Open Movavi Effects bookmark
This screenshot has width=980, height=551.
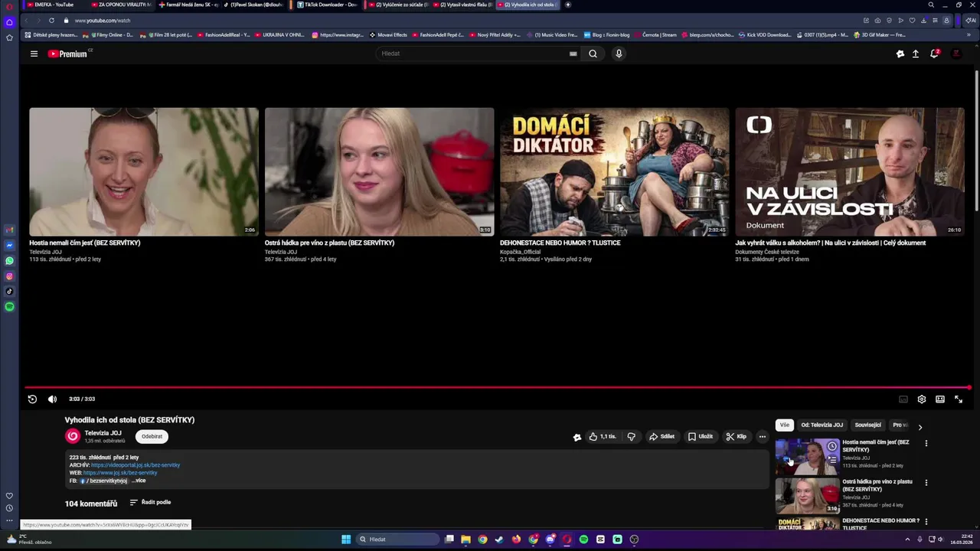(x=389, y=34)
